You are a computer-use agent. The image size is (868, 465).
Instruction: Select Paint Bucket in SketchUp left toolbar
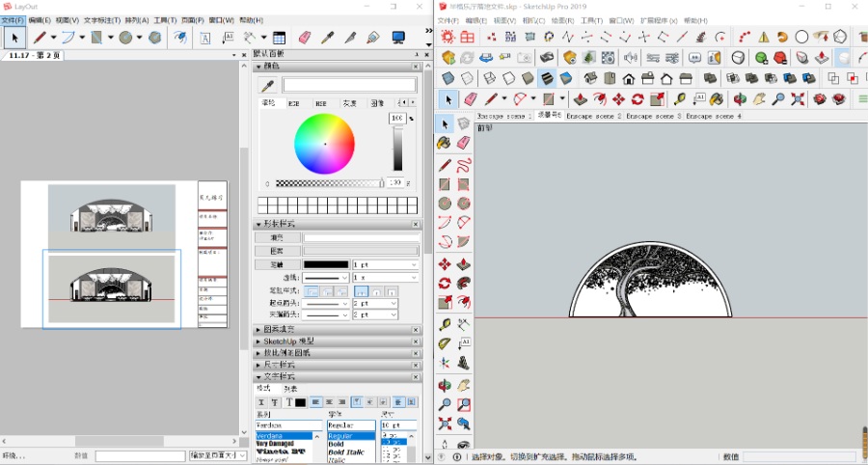[x=445, y=143]
